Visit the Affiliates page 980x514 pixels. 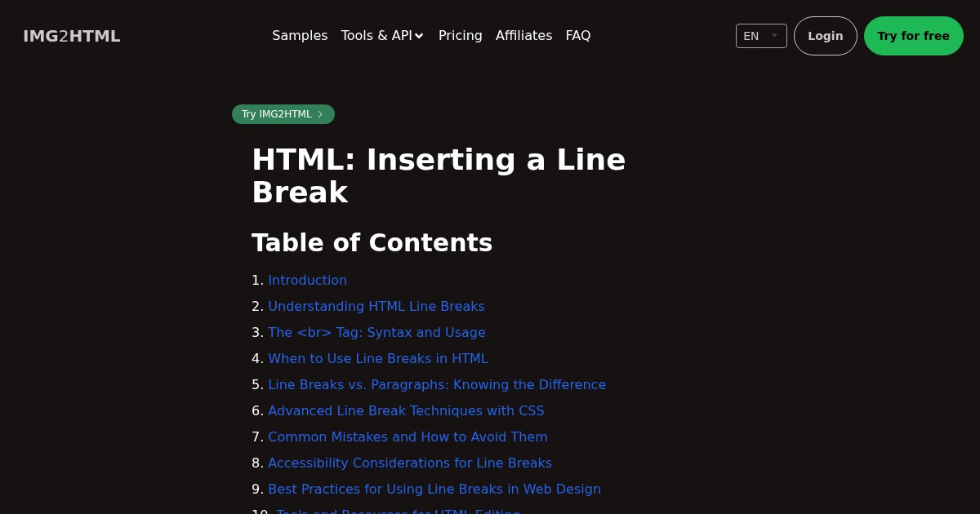pyautogui.click(x=523, y=36)
